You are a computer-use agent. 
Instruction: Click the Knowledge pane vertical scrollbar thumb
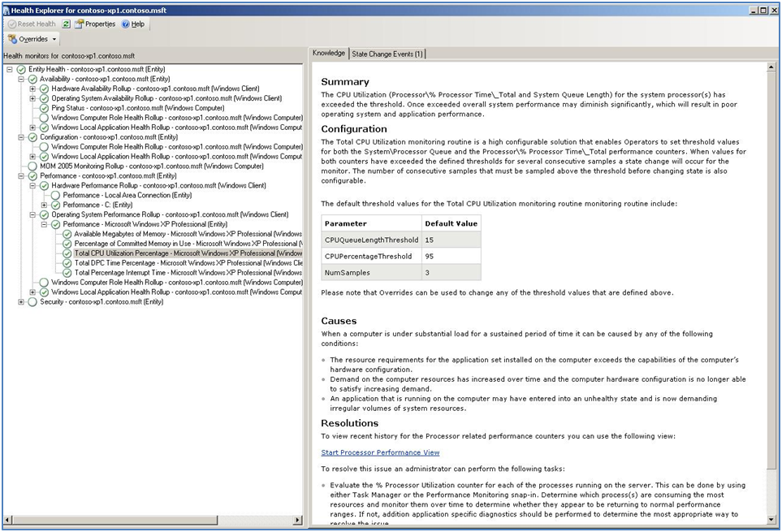(771, 269)
